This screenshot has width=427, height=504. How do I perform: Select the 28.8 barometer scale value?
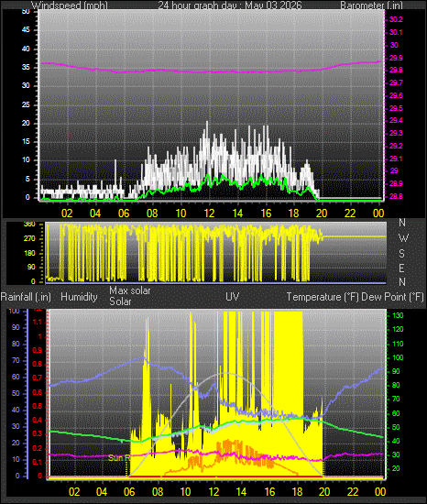click(396, 196)
